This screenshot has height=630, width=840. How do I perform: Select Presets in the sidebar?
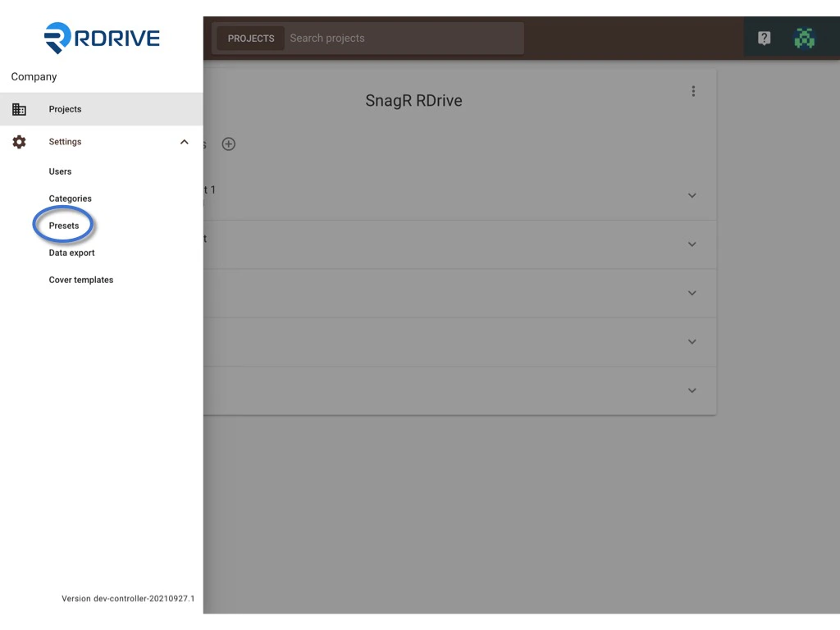tap(64, 225)
